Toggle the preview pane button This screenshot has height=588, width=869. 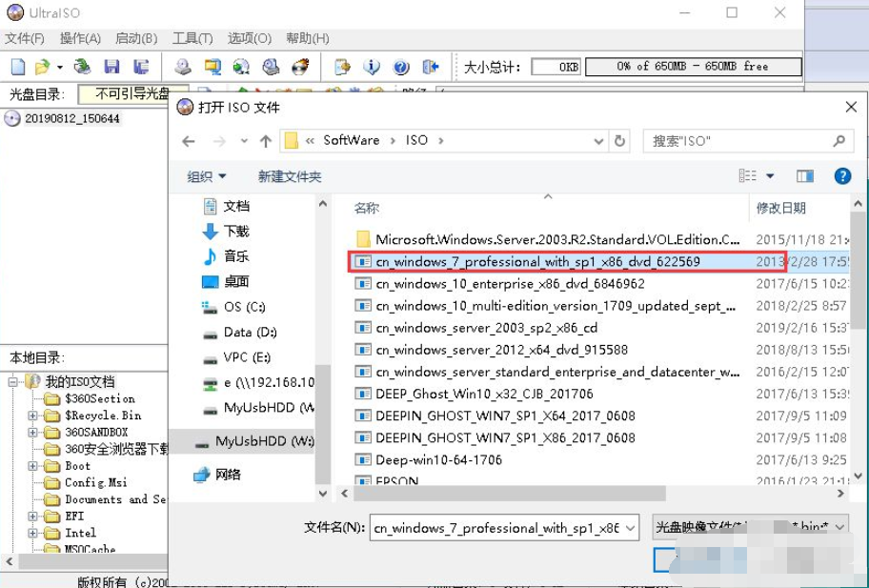[x=805, y=176]
